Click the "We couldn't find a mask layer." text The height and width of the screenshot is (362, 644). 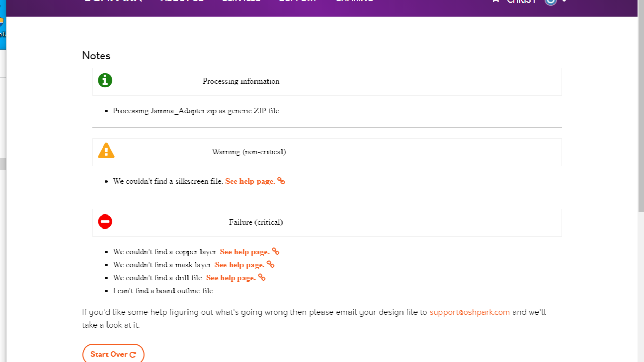(163, 265)
